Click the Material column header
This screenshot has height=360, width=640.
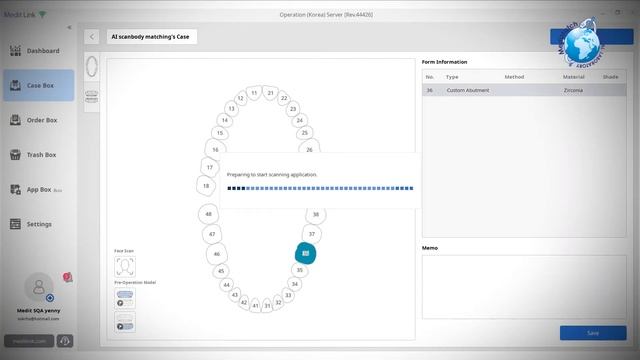point(573,77)
